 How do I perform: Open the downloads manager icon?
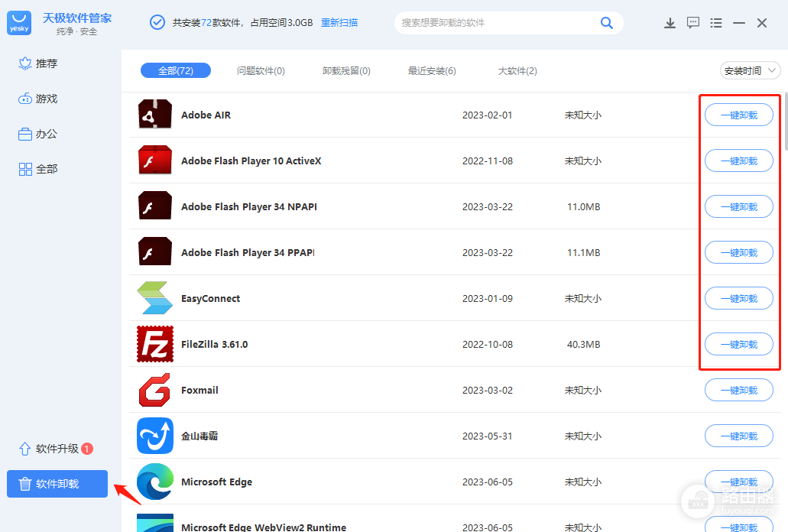point(670,23)
